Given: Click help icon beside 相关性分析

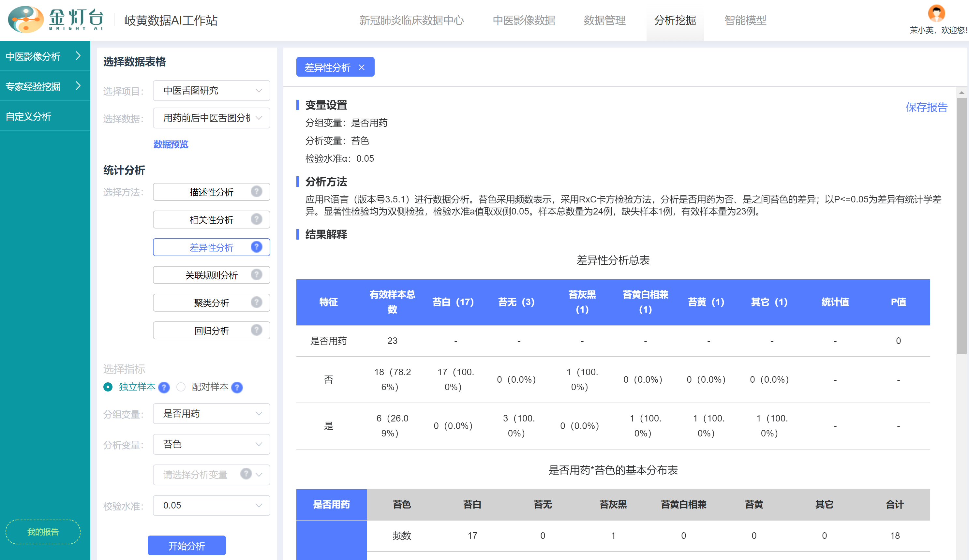Looking at the screenshot, I should pos(256,219).
